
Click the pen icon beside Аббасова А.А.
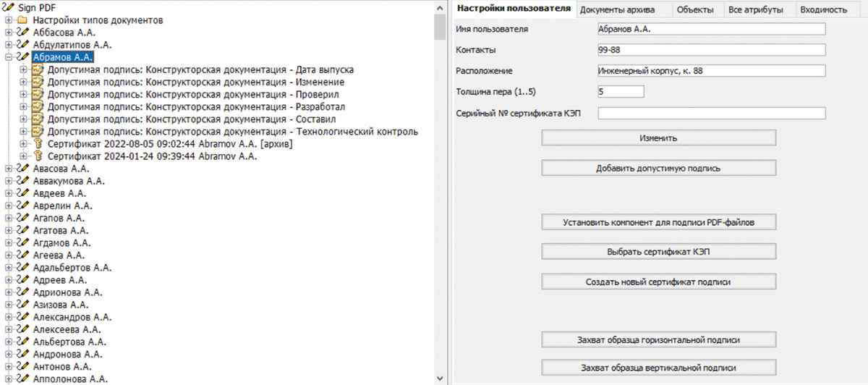click(22, 33)
